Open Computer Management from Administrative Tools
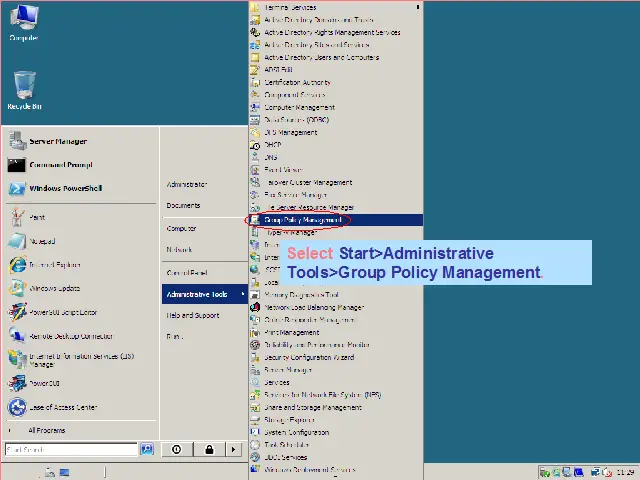Image resolution: width=640 pixels, height=480 pixels. (x=336, y=107)
